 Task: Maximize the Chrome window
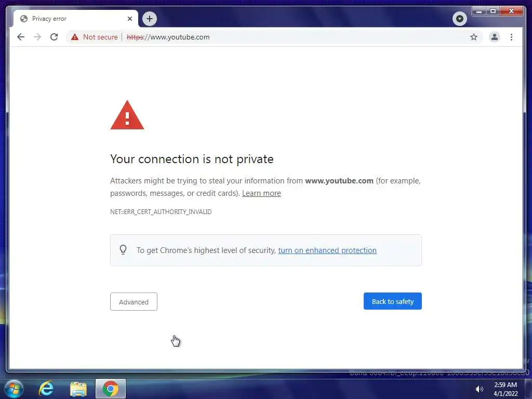(493, 11)
